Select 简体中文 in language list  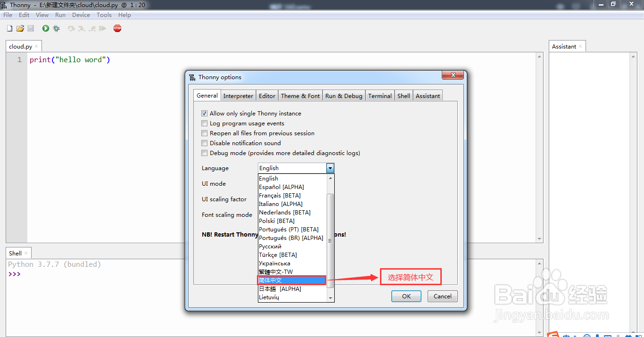point(292,280)
